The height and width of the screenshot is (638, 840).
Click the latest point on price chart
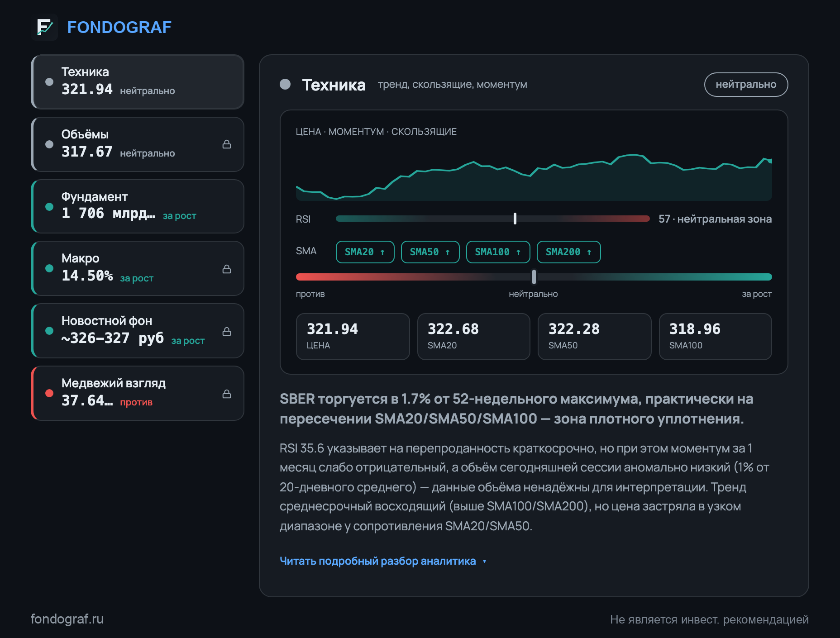pyautogui.click(x=770, y=161)
